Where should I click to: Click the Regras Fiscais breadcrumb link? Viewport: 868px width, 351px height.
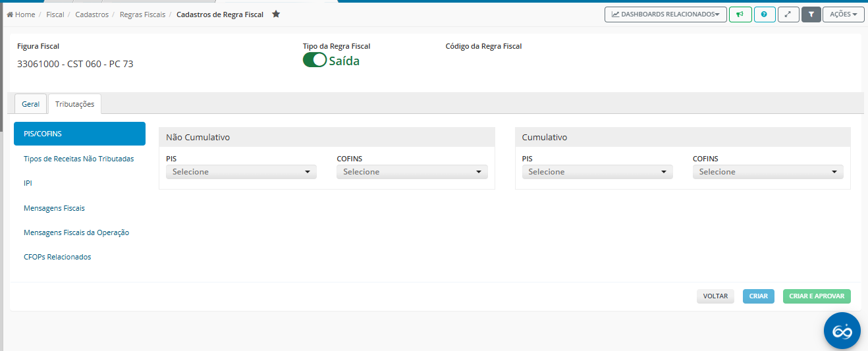click(x=142, y=14)
